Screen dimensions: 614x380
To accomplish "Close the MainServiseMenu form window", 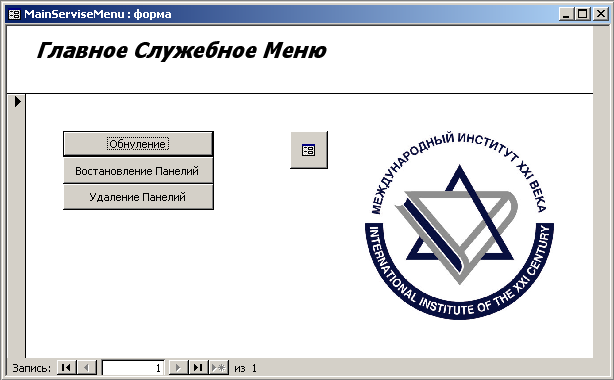I will pos(600,14).
